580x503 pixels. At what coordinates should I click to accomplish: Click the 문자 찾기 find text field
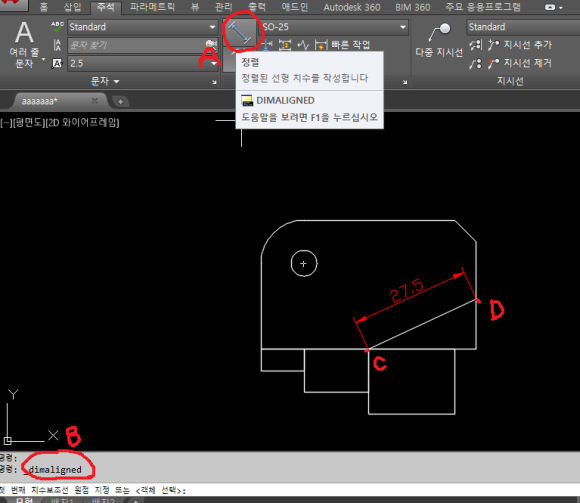(137, 45)
